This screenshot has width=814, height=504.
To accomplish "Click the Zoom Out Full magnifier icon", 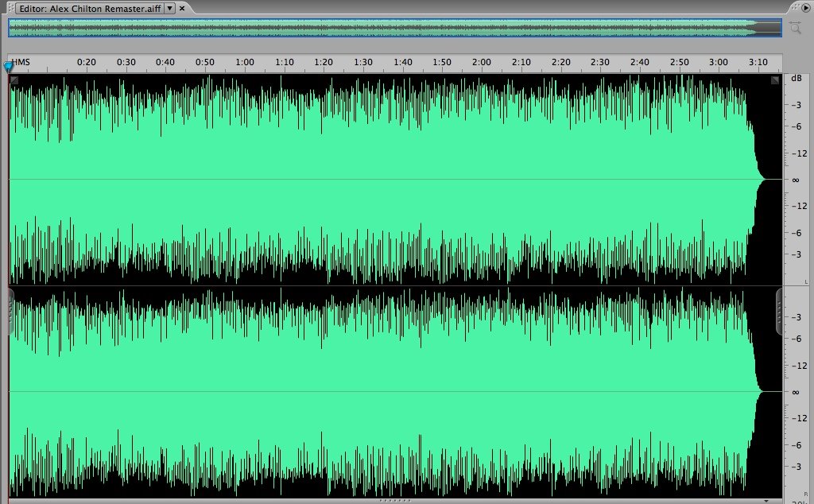I will [795, 28].
